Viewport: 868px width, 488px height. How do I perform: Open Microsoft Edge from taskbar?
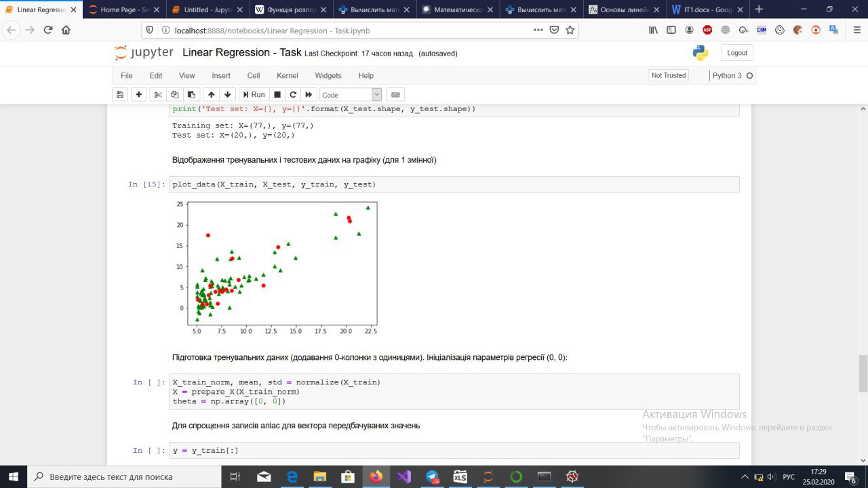click(x=292, y=476)
